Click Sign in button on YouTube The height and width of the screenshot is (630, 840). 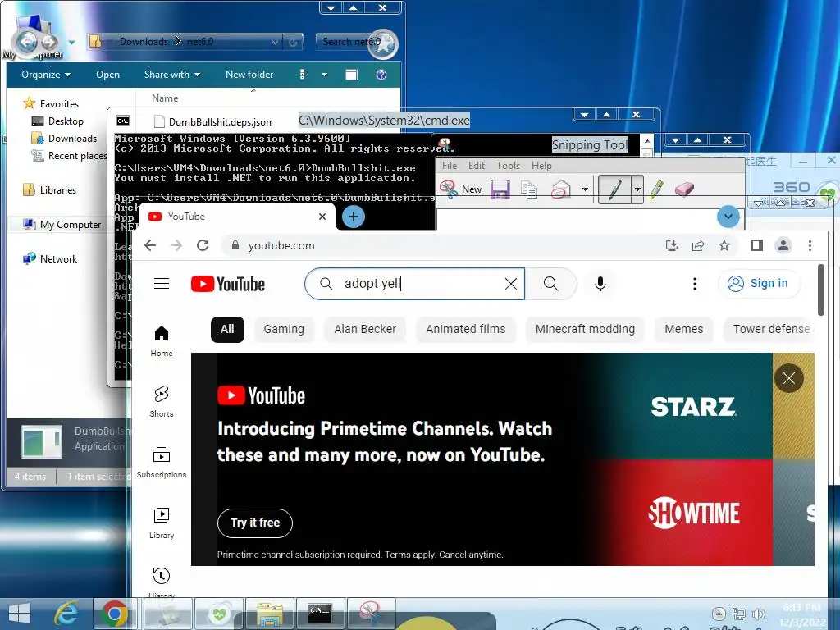click(x=759, y=283)
